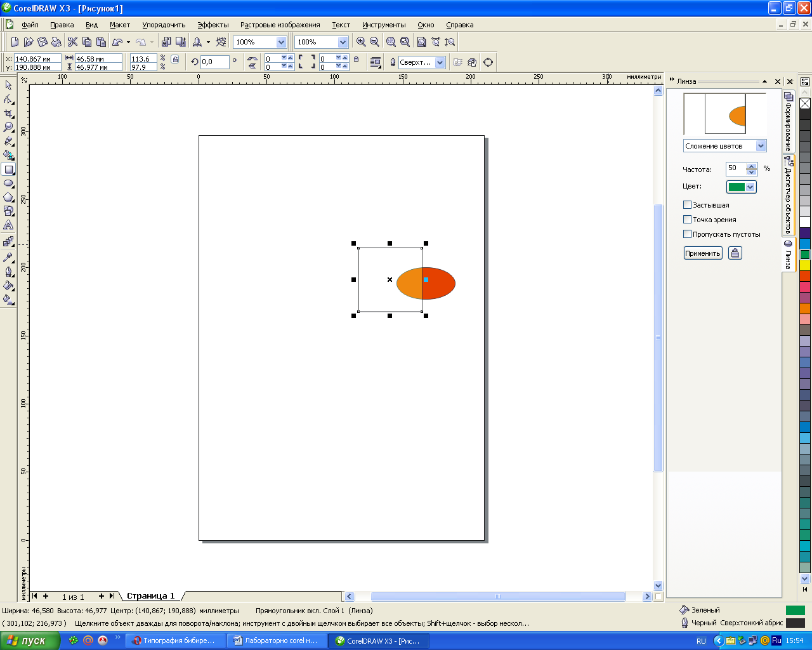Select the Ellipse tool
The height and width of the screenshot is (650, 812).
8,183
